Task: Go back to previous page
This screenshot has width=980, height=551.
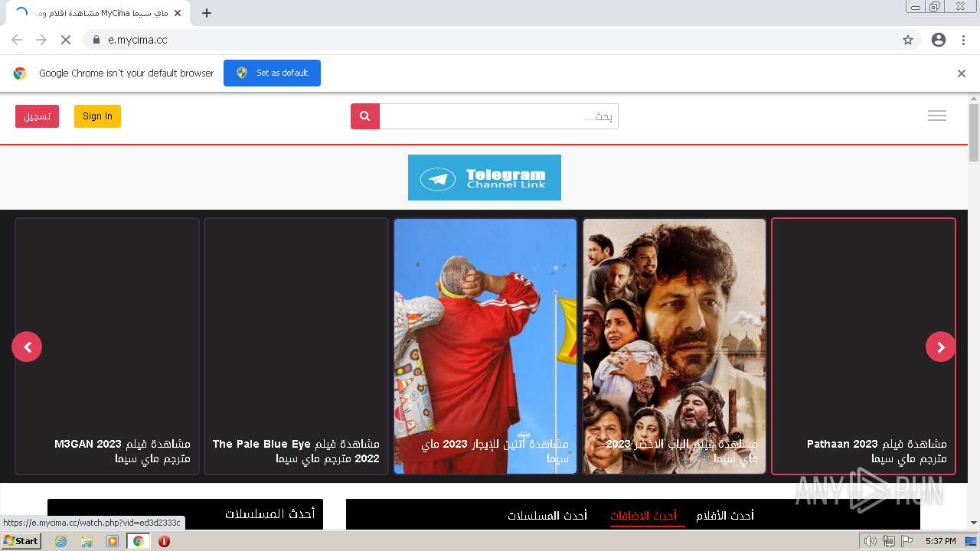Action: tap(17, 40)
